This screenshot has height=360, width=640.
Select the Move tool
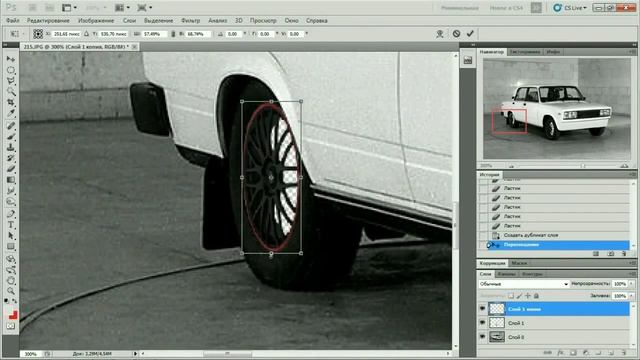click(11, 59)
